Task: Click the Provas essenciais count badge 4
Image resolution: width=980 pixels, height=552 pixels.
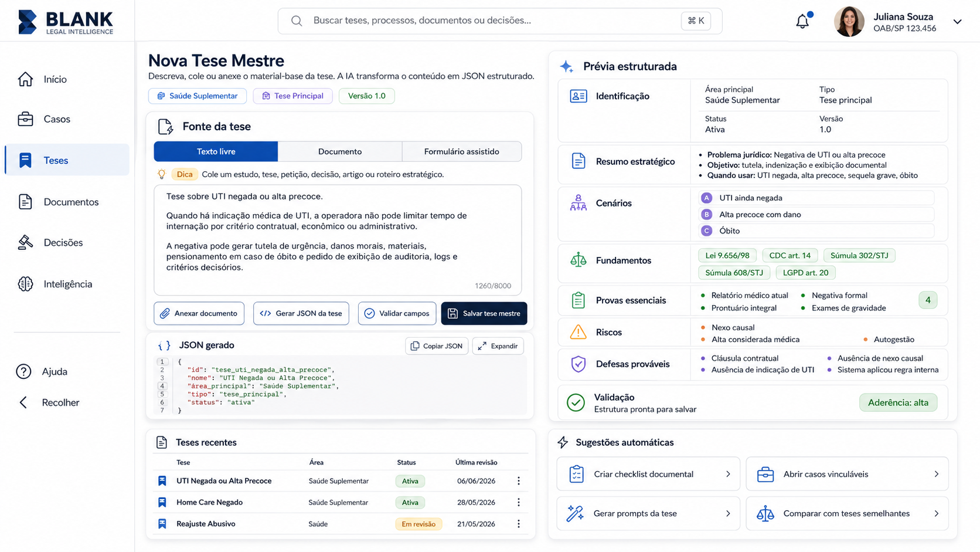Action: click(928, 300)
